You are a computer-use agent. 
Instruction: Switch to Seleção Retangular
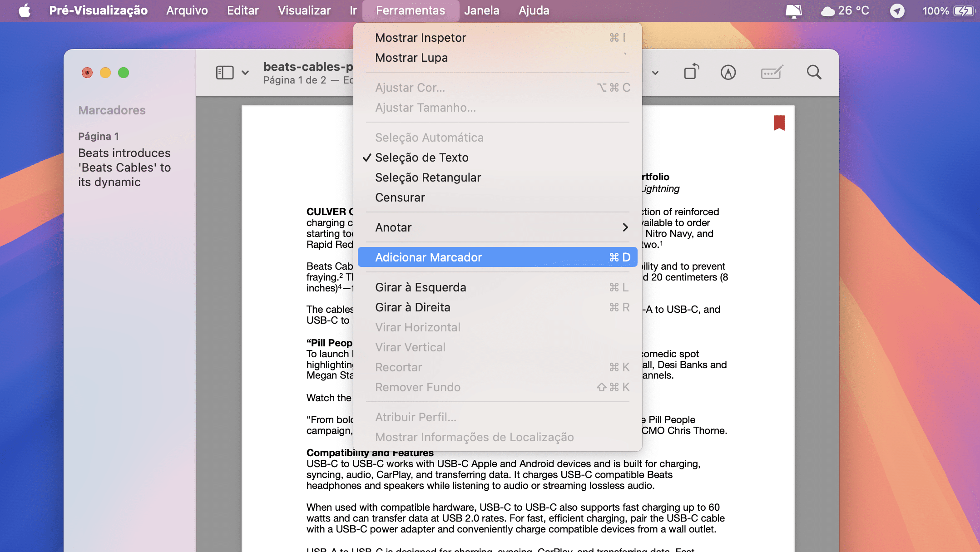point(498,177)
